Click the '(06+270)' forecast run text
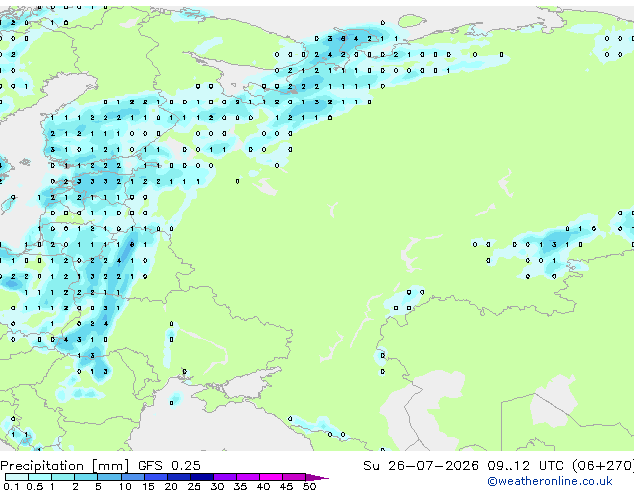 603,466
